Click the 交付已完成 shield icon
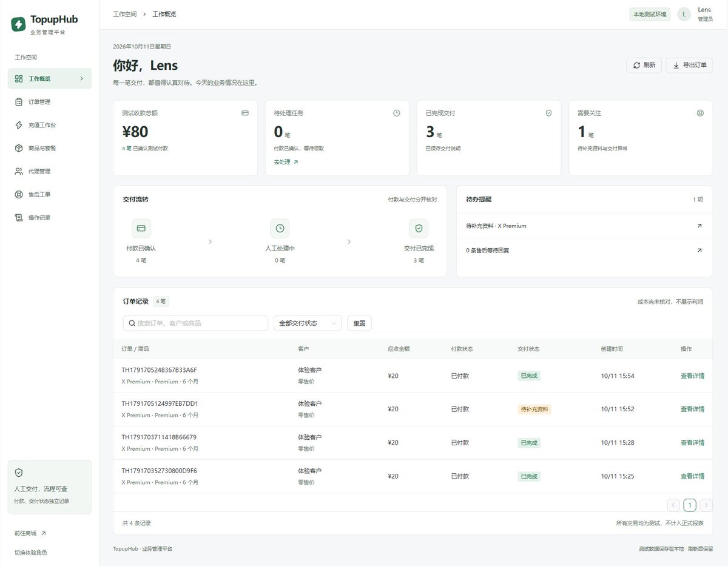The width and height of the screenshot is (728, 566). click(419, 228)
